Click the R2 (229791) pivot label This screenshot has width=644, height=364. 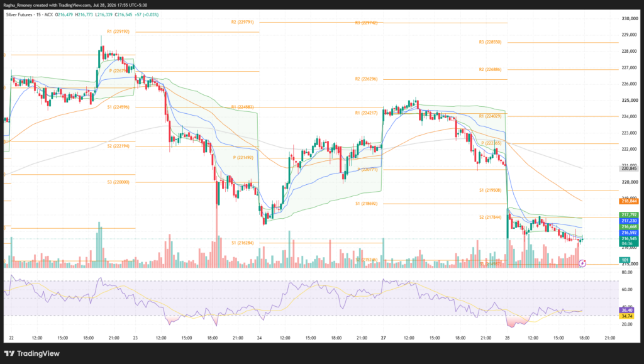tap(242, 22)
